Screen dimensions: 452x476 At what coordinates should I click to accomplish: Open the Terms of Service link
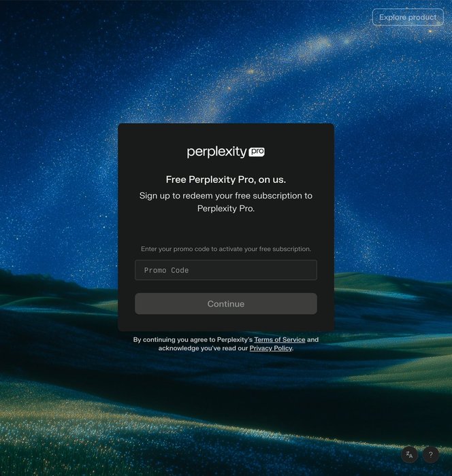click(x=280, y=339)
